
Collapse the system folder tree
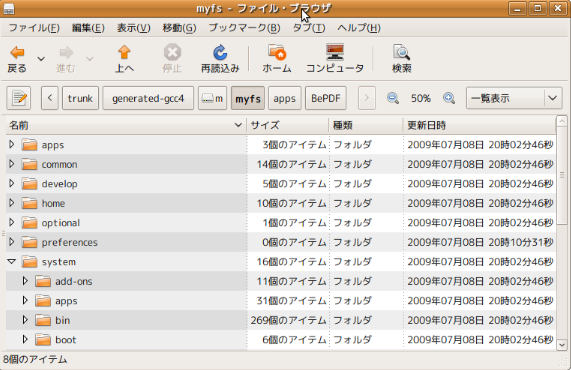[x=12, y=261]
